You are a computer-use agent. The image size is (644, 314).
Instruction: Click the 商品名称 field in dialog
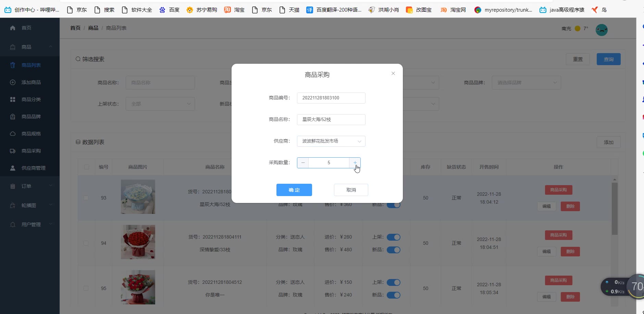[x=331, y=120]
